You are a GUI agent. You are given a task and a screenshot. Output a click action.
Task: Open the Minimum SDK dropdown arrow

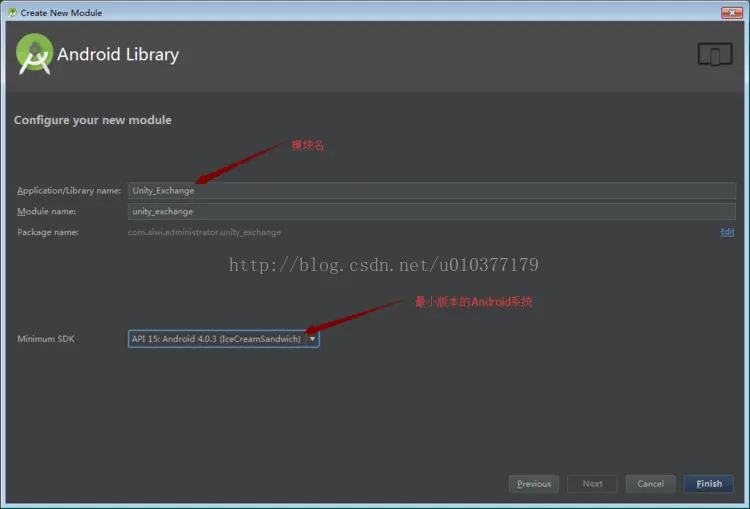pos(312,339)
